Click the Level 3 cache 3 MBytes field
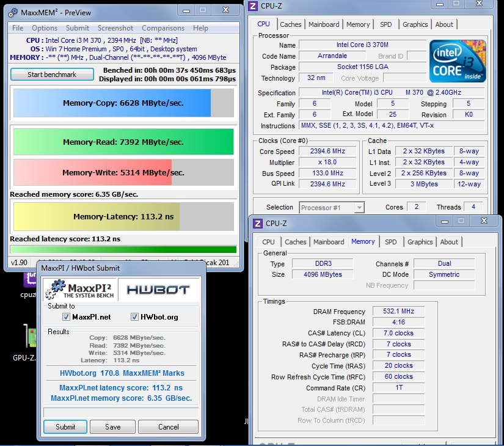 click(x=424, y=184)
